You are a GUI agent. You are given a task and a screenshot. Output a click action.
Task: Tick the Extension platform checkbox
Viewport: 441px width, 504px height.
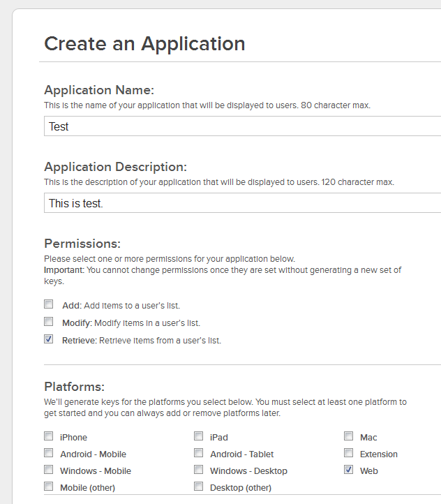348,453
